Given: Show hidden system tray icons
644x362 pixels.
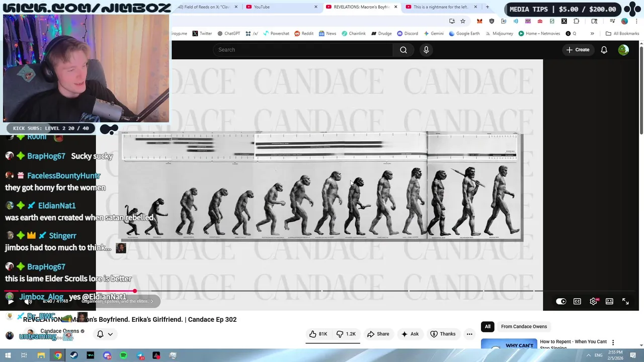Looking at the screenshot, I should (588, 355).
